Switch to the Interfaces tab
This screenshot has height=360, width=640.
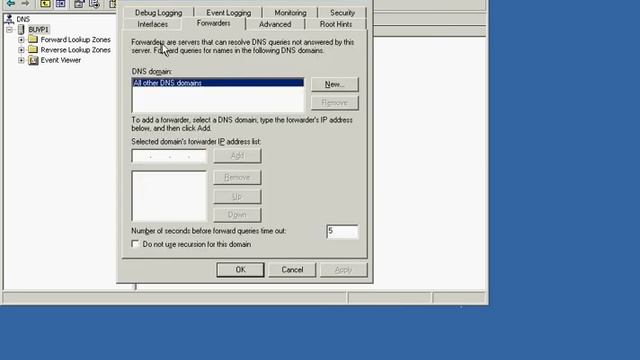click(152, 24)
